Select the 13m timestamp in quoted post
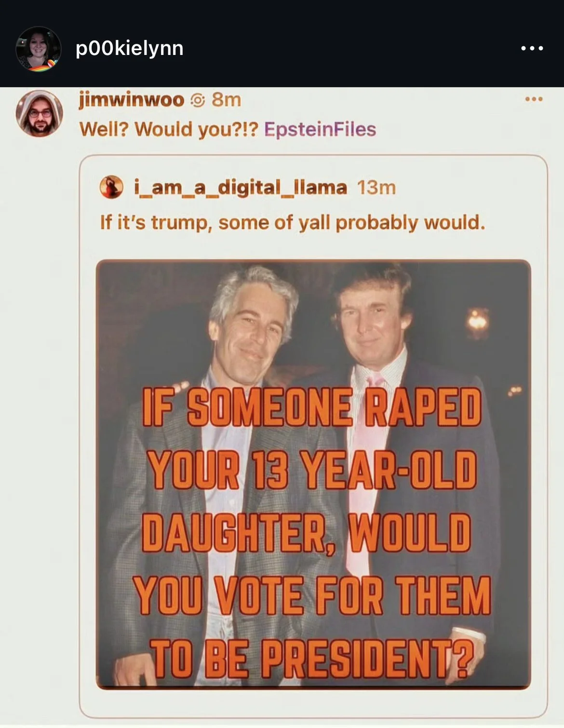Screen dimensions: 564x728 pyautogui.click(x=376, y=187)
